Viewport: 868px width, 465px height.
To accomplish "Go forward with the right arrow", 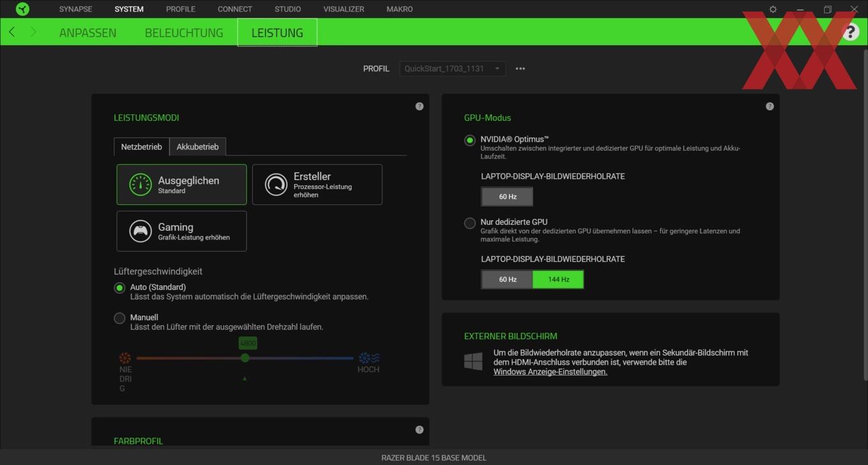I will (x=33, y=32).
